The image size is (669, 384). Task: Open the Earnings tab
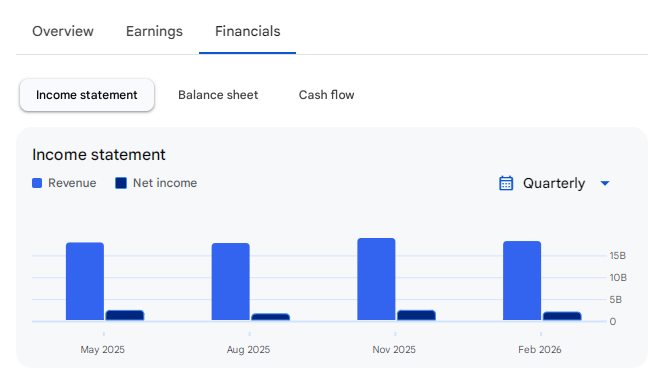pyautogui.click(x=154, y=31)
